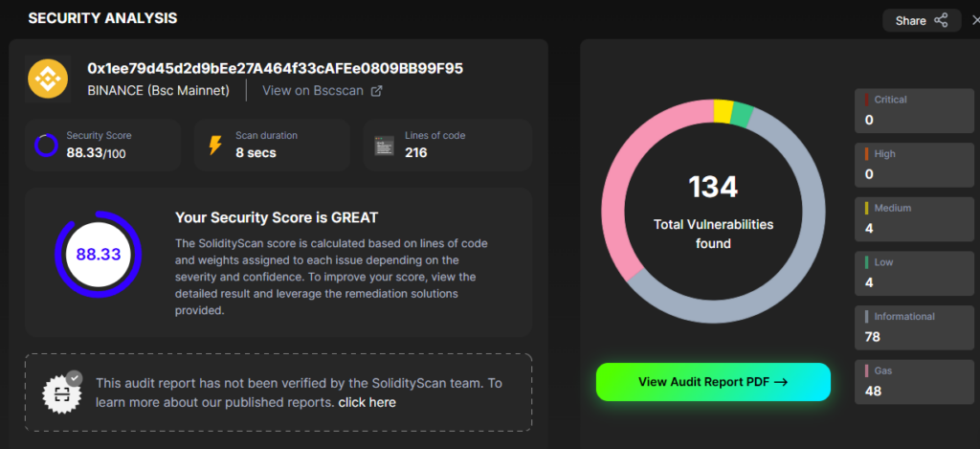Click the arrow on View Audit Report PDF
The width and height of the screenshot is (980, 449).
pyautogui.click(x=780, y=381)
